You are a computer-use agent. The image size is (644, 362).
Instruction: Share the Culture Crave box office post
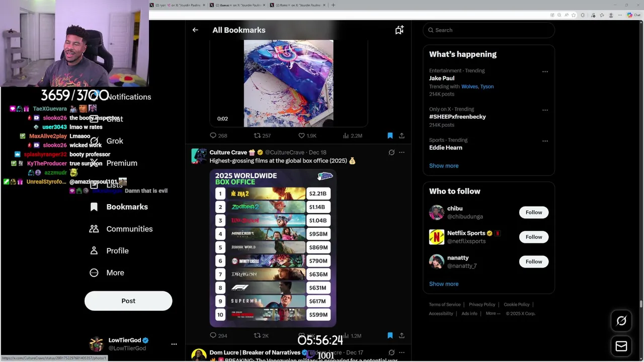coord(401,335)
